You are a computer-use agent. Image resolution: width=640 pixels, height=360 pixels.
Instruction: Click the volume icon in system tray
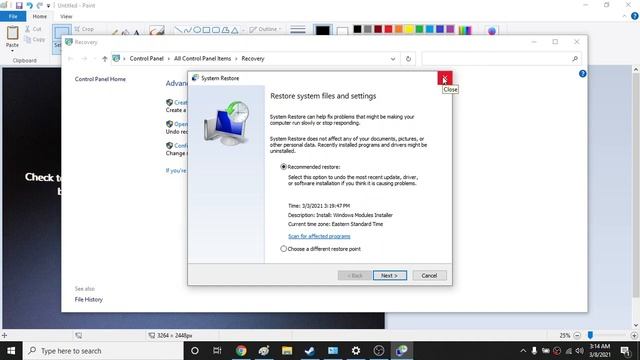click(x=580, y=351)
